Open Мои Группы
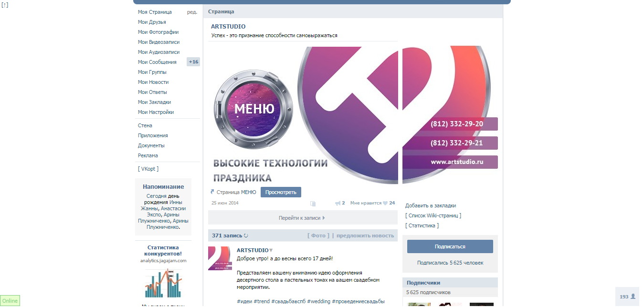644x307 pixels. (x=152, y=72)
